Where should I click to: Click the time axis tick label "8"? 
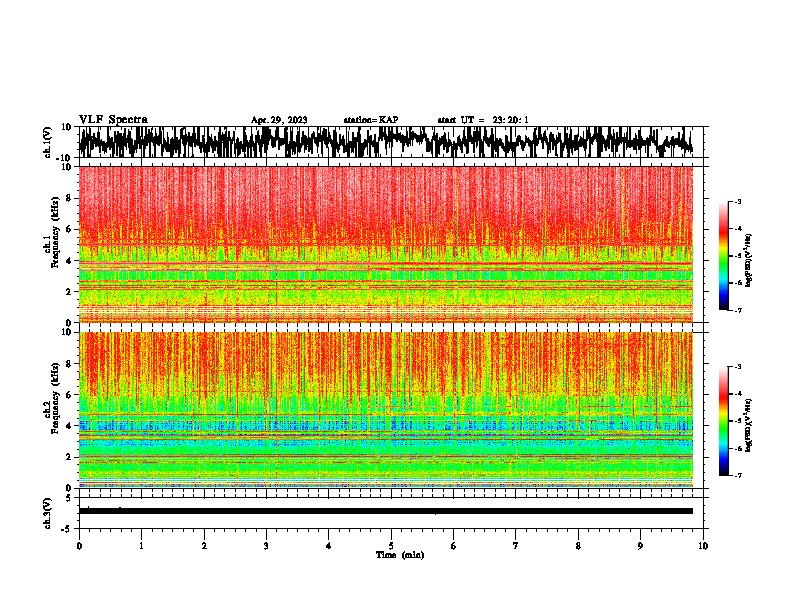(x=578, y=546)
